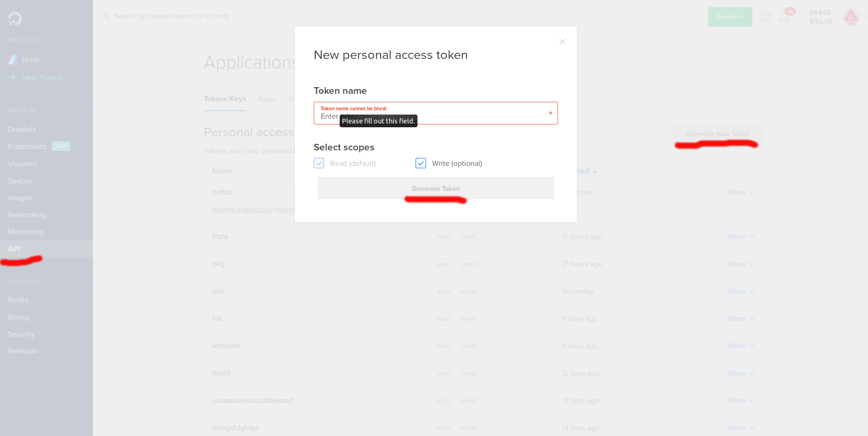
Task: Click the LTD badge next to Kubernetes
Action: pos(61,146)
